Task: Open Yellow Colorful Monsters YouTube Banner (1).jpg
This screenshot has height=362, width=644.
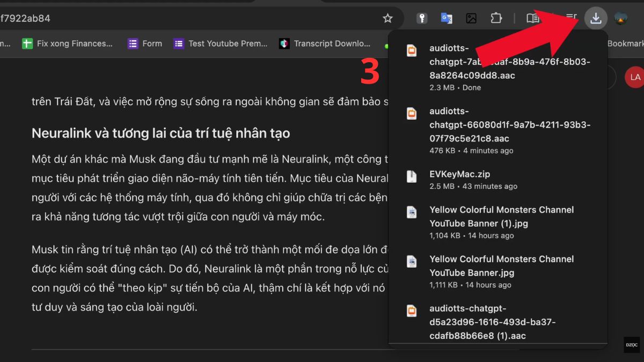Action: (x=498, y=222)
